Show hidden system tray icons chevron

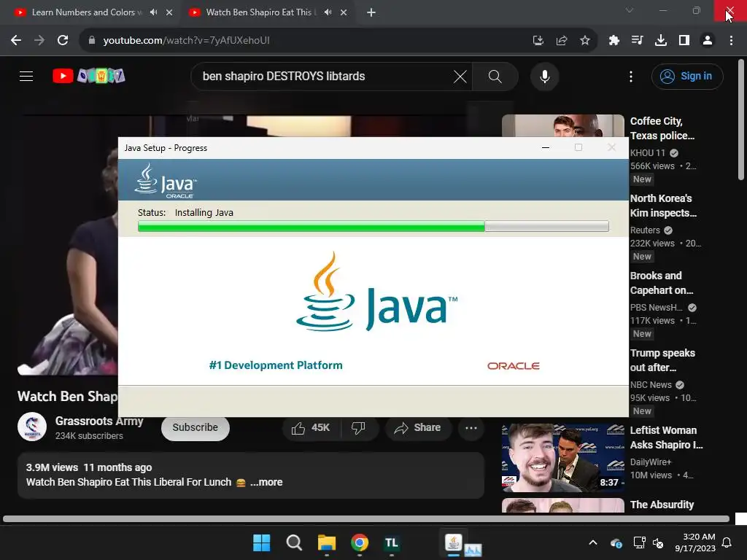(x=593, y=542)
